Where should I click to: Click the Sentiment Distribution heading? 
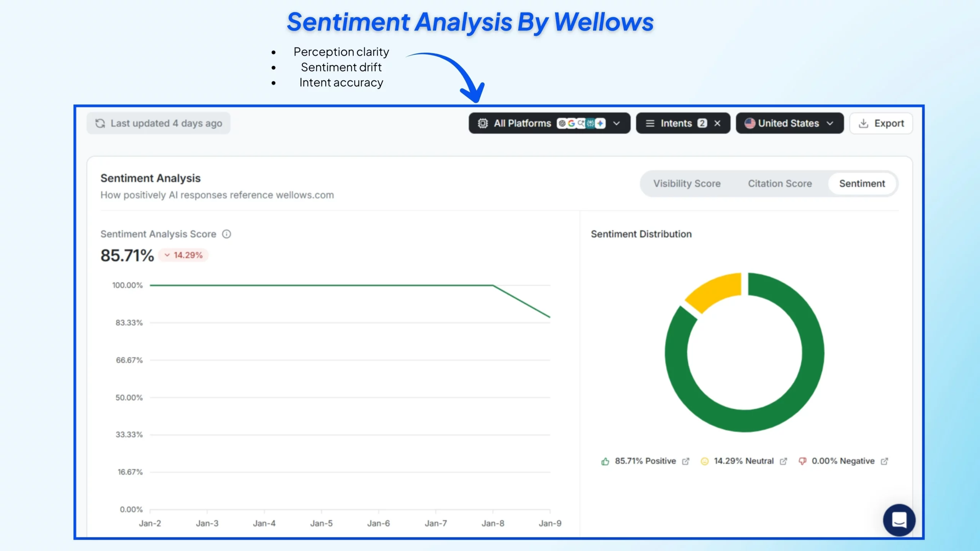(641, 234)
